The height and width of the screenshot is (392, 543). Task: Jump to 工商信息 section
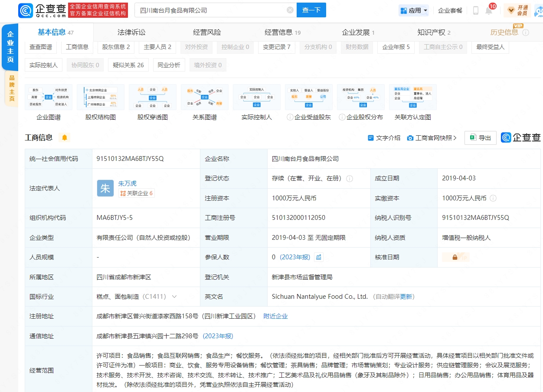click(x=77, y=47)
